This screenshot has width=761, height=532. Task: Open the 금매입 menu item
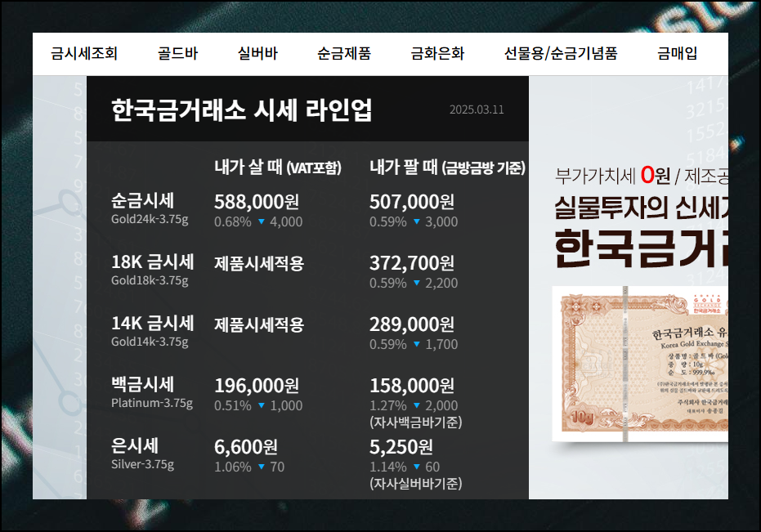click(x=677, y=53)
